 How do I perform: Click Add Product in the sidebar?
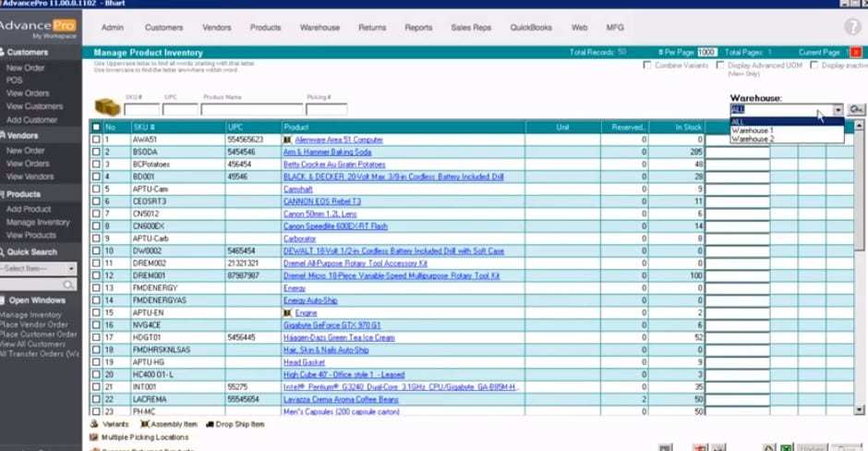point(29,210)
